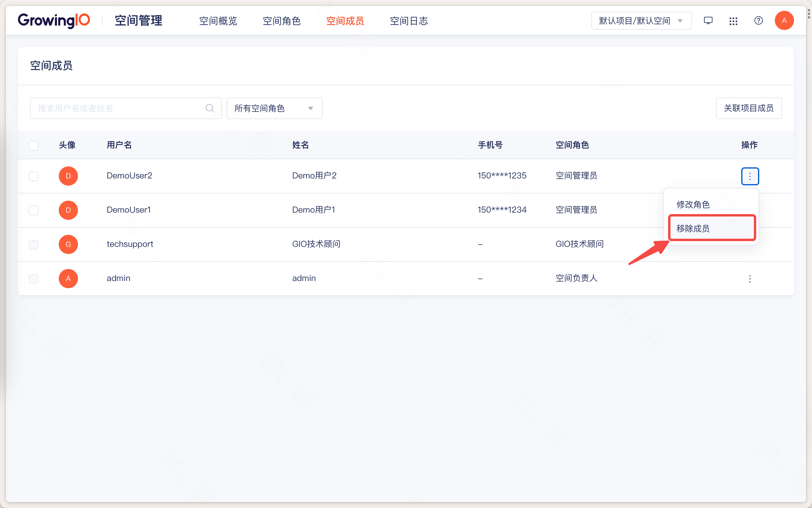
Task: Open the account avatar A in header
Action: click(784, 21)
